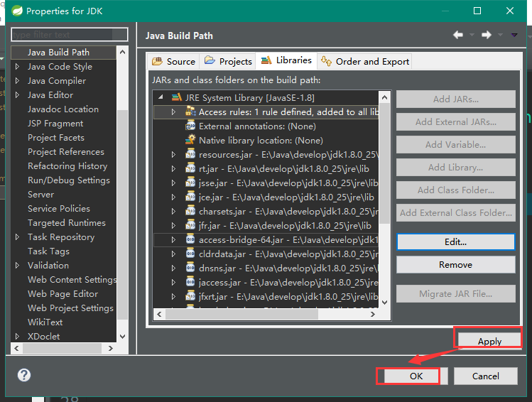Expand Task Repository in sidebar
Image resolution: width=532 pixels, height=402 pixels.
(17, 237)
